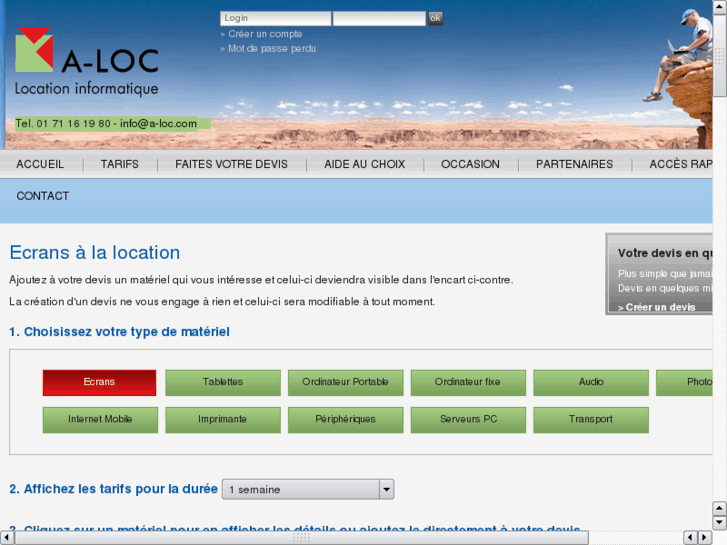The width and height of the screenshot is (727, 545).
Task: Click the vertical scrollbar down arrow
Action: pyautogui.click(x=719, y=523)
